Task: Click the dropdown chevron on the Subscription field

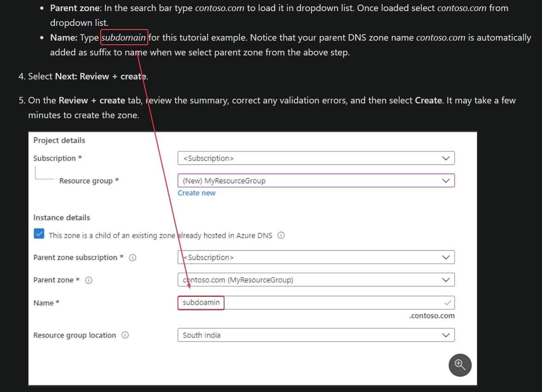Action: tap(446, 157)
